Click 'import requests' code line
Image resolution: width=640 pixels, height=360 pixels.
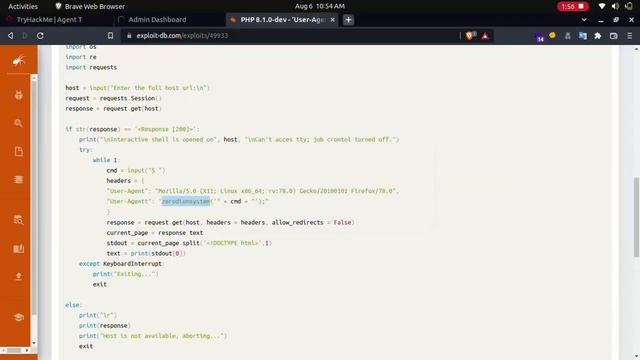(91, 67)
